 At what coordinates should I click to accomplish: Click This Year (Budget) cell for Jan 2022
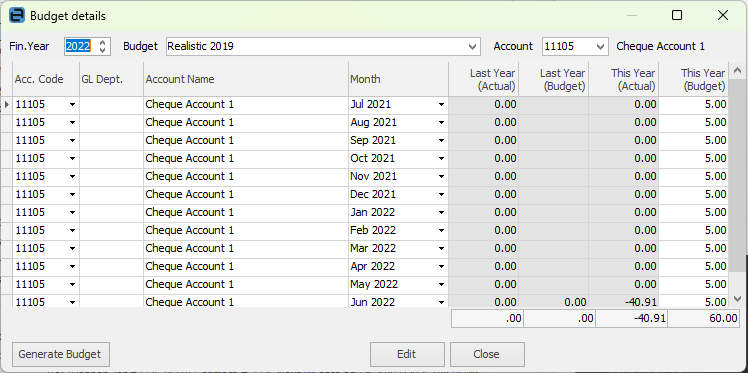click(x=694, y=213)
